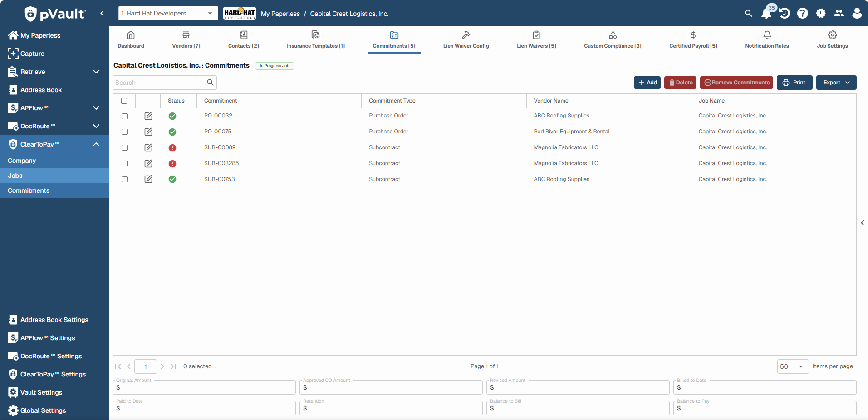
Task: Go to first page arrow in pagination
Action: tap(118, 366)
